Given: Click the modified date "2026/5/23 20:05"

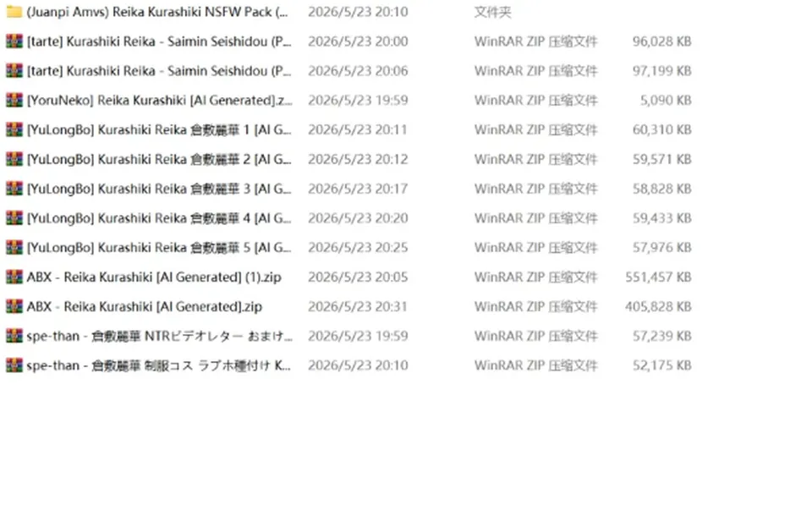Looking at the screenshot, I should tap(358, 277).
